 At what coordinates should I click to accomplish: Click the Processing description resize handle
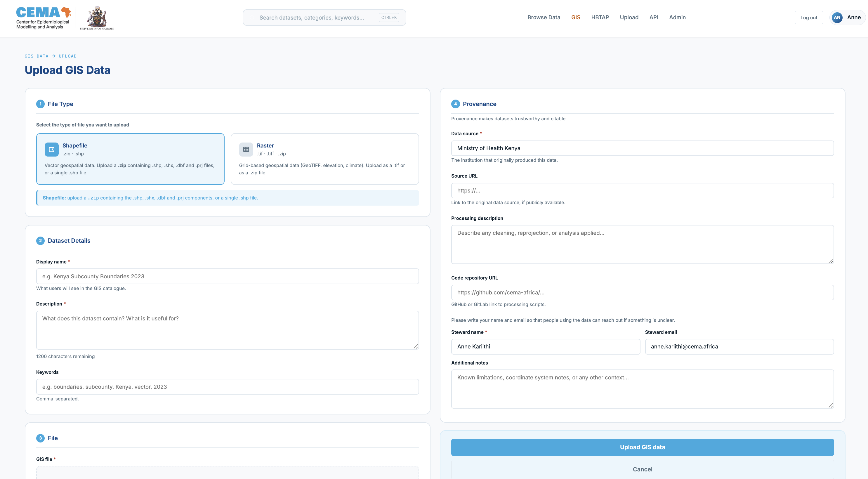pyautogui.click(x=831, y=261)
